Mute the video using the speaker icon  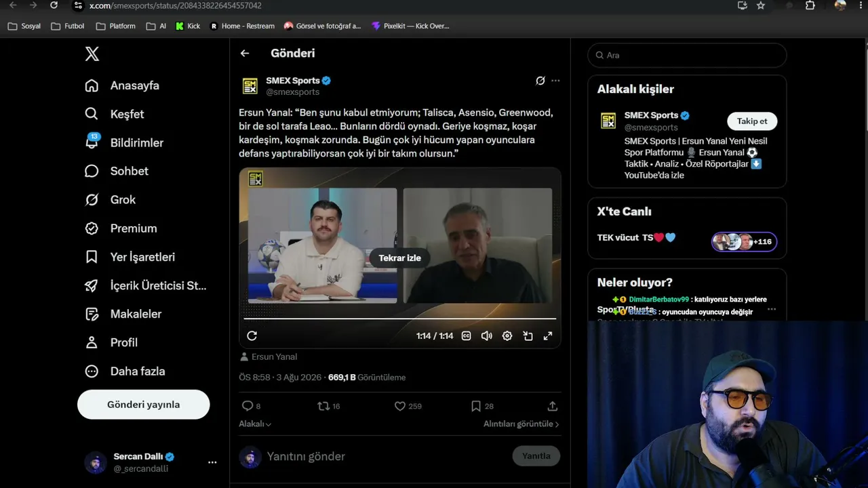point(487,336)
